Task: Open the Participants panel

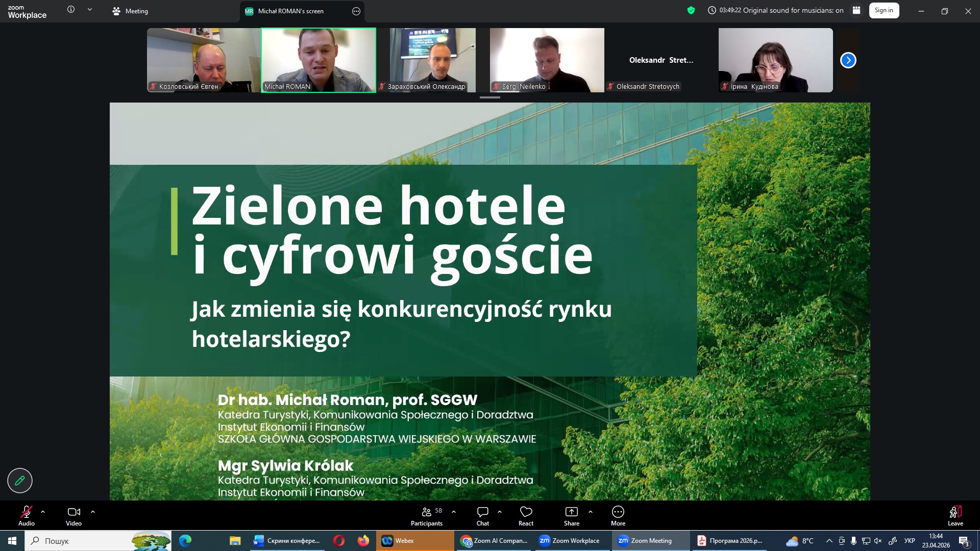Action: tap(427, 516)
